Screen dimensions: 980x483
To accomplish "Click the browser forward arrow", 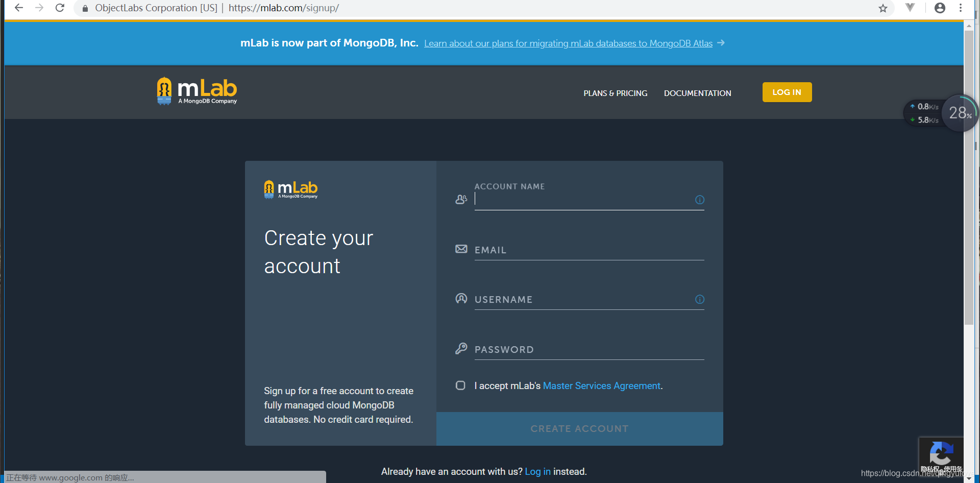I will pyautogui.click(x=39, y=8).
